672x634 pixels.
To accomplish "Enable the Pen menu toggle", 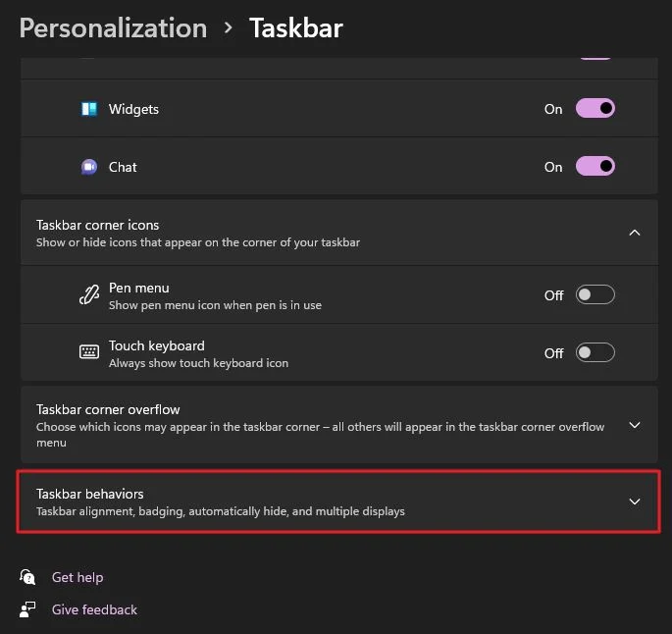I will click(594, 295).
